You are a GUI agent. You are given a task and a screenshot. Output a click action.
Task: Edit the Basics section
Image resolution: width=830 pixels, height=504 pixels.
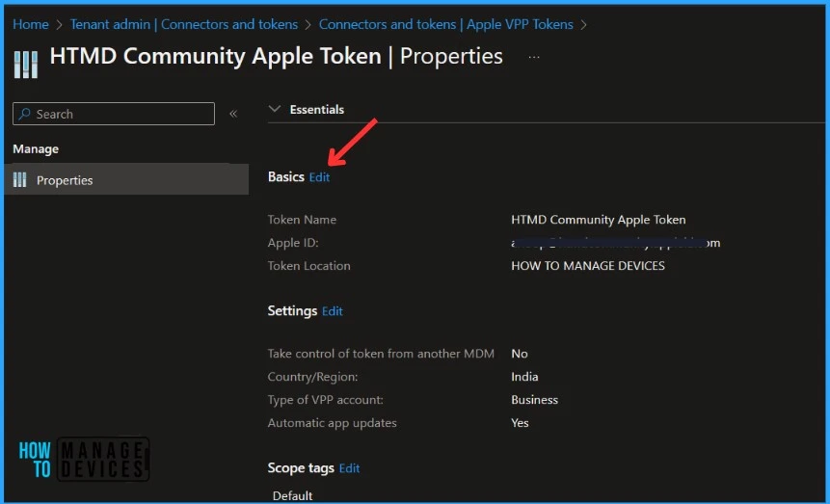[319, 177]
